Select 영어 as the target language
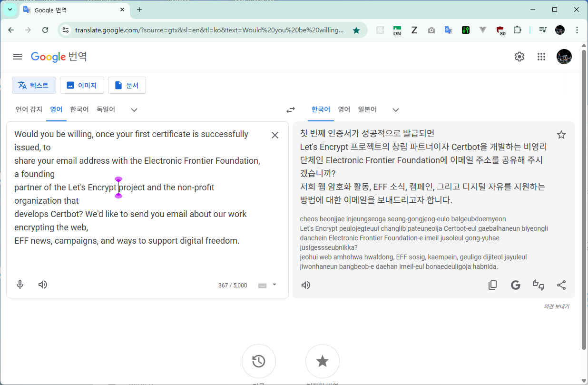This screenshot has height=385, width=588. 344,109
